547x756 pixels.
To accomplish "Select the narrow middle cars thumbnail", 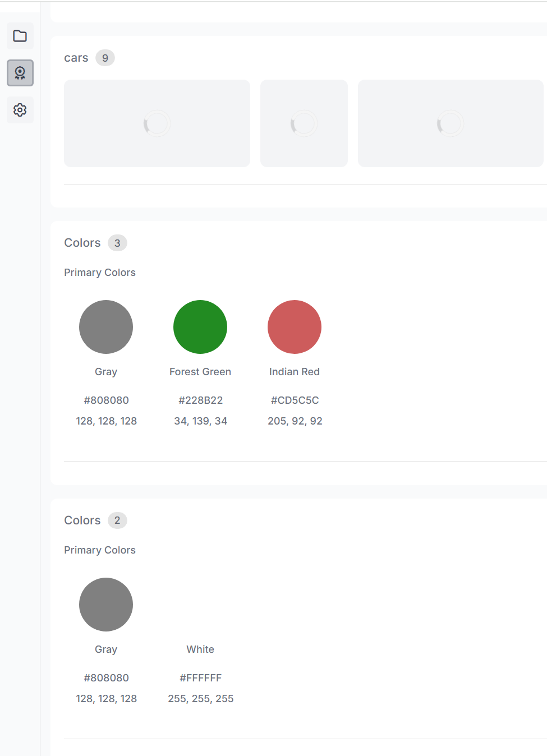I will (x=304, y=123).
